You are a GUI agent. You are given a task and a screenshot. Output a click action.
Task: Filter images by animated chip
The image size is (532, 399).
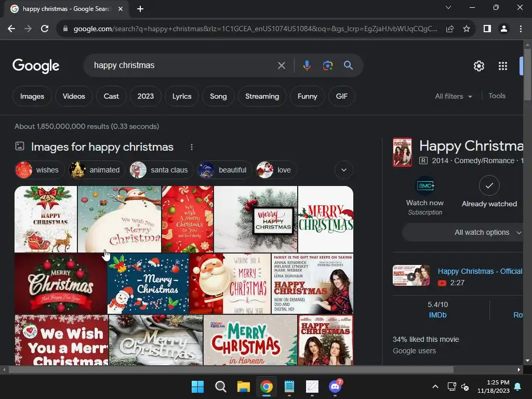pyautogui.click(x=97, y=170)
